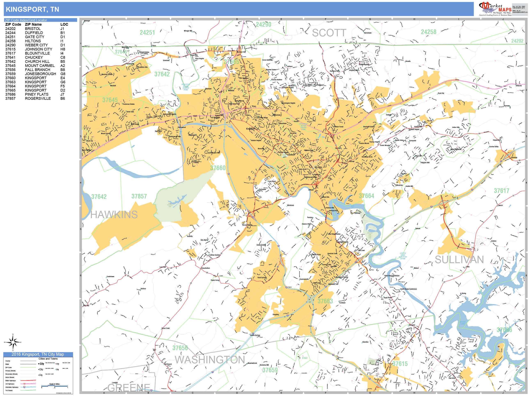Click the SCOTT county label on map

click(x=329, y=33)
